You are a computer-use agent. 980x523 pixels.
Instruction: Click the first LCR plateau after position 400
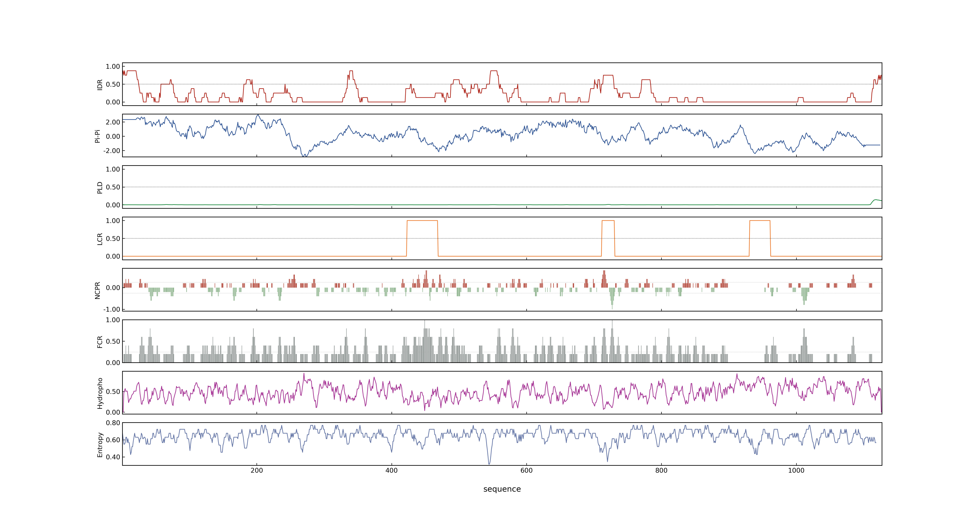pyautogui.click(x=422, y=221)
